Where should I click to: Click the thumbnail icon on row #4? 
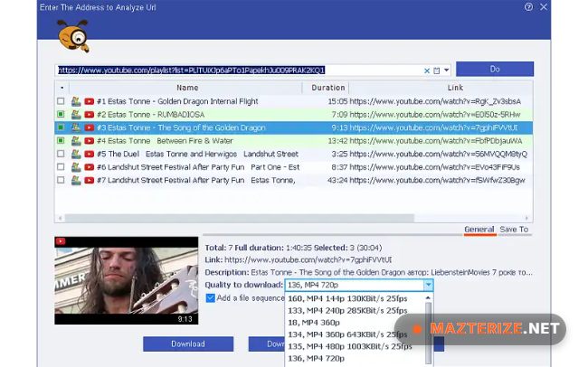76,141
